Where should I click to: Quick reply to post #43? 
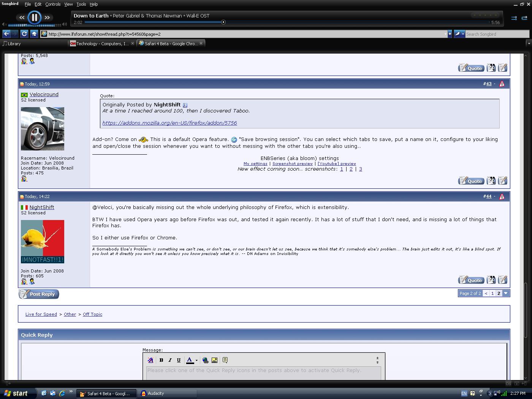[x=503, y=180]
